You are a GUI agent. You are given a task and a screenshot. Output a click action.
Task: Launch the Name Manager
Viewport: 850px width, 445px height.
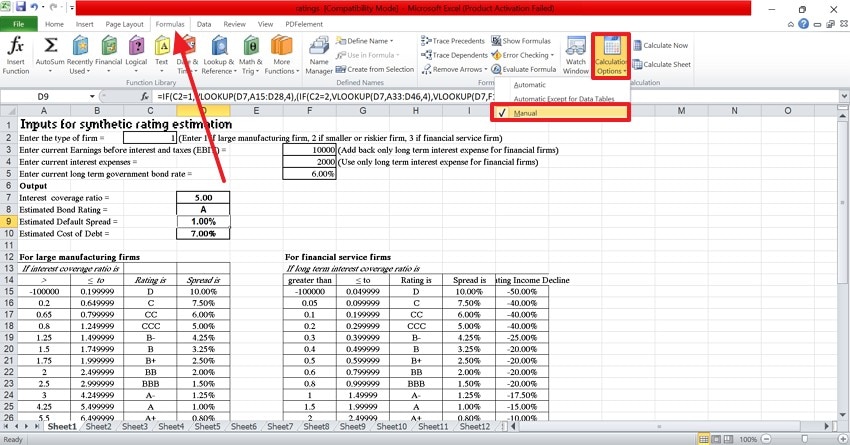pyautogui.click(x=319, y=55)
